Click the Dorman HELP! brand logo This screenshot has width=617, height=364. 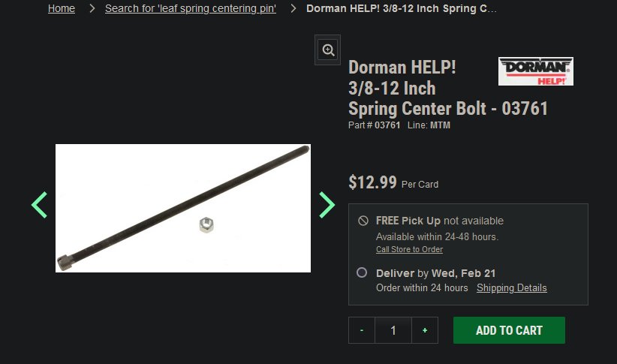[x=535, y=71]
